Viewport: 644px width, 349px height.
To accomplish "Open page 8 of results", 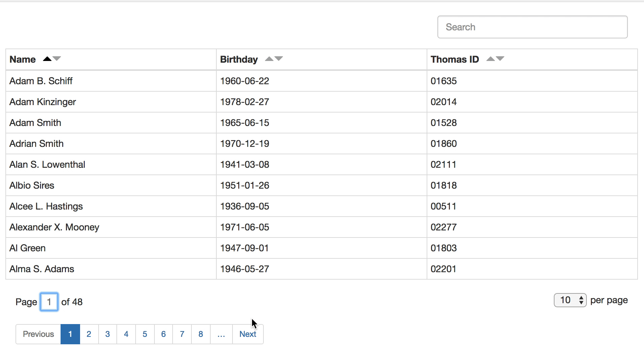I will click(201, 334).
